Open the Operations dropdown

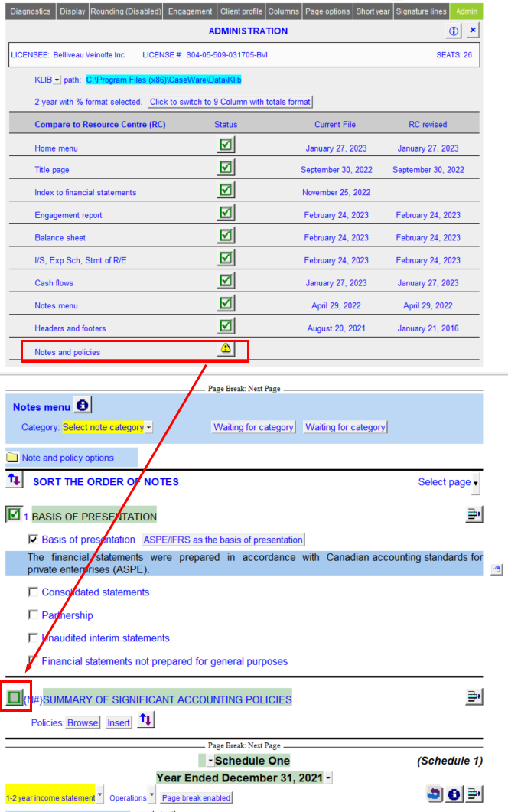tap(151, 794)
